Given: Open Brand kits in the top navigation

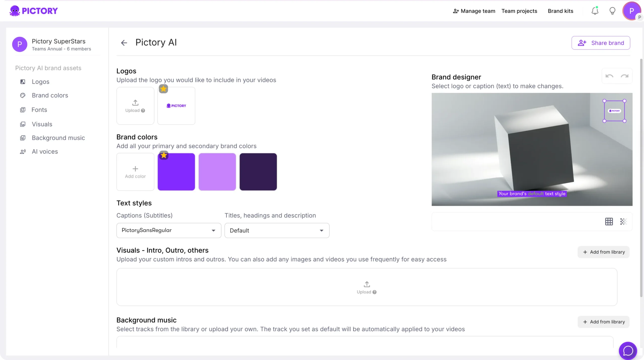Looking at the screenshot, I should 560,11.
